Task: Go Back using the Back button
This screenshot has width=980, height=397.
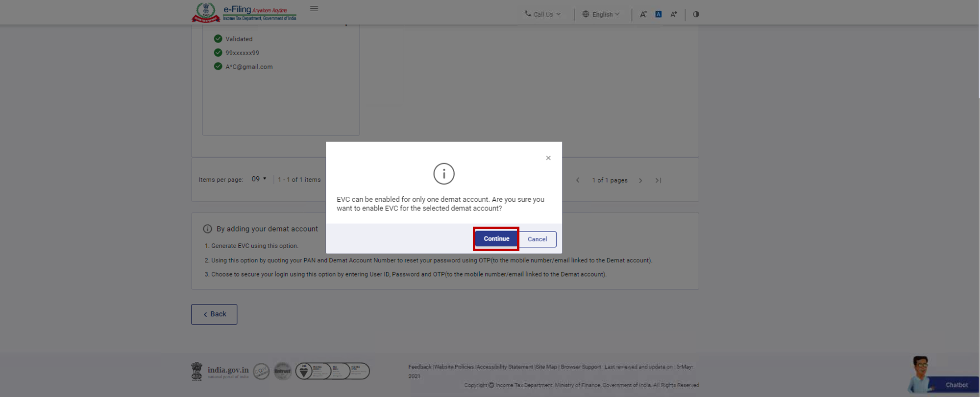Action: 214,314
